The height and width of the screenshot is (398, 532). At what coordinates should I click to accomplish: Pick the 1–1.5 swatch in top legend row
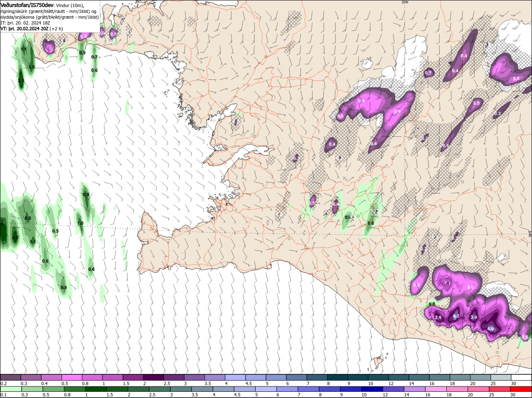pos(113,377)
